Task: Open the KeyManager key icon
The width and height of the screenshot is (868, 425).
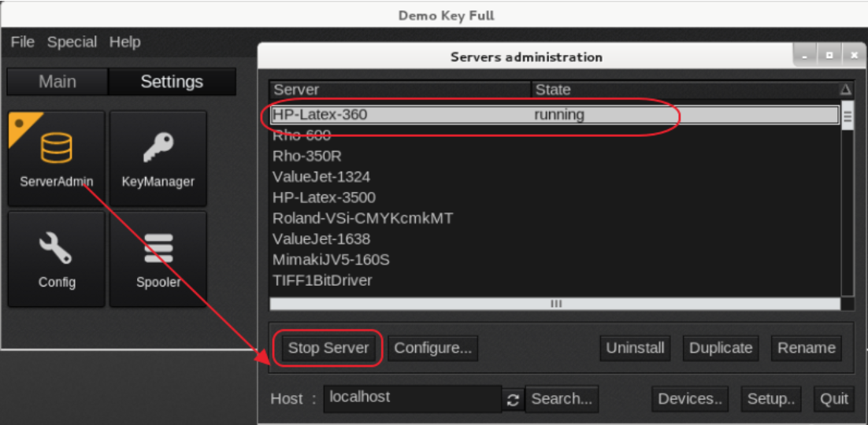Action: [158, 148]
